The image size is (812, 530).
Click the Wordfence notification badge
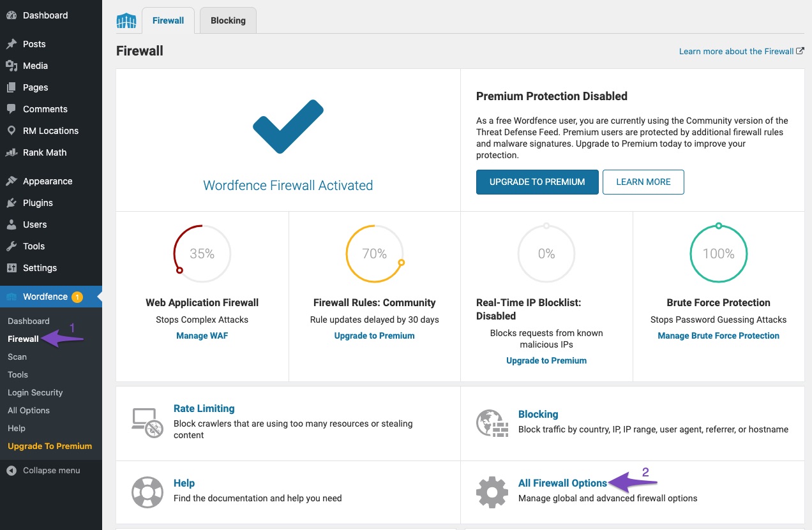[x=77, y=297]
